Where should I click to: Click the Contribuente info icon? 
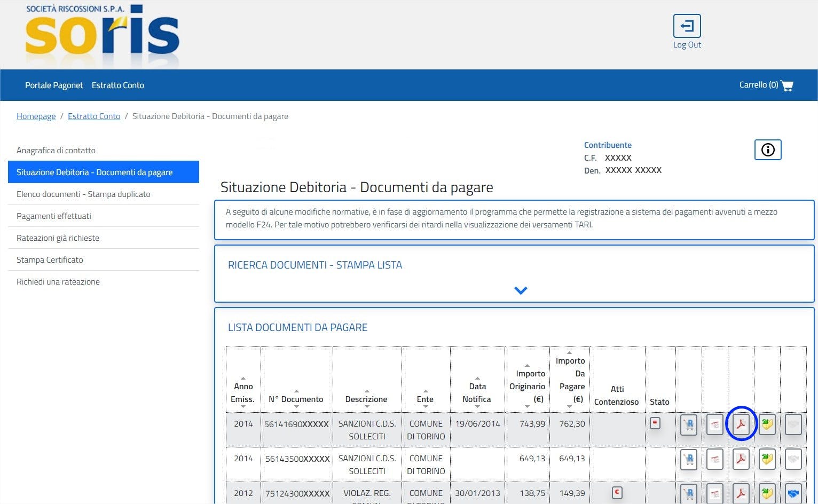coord(767,150)
